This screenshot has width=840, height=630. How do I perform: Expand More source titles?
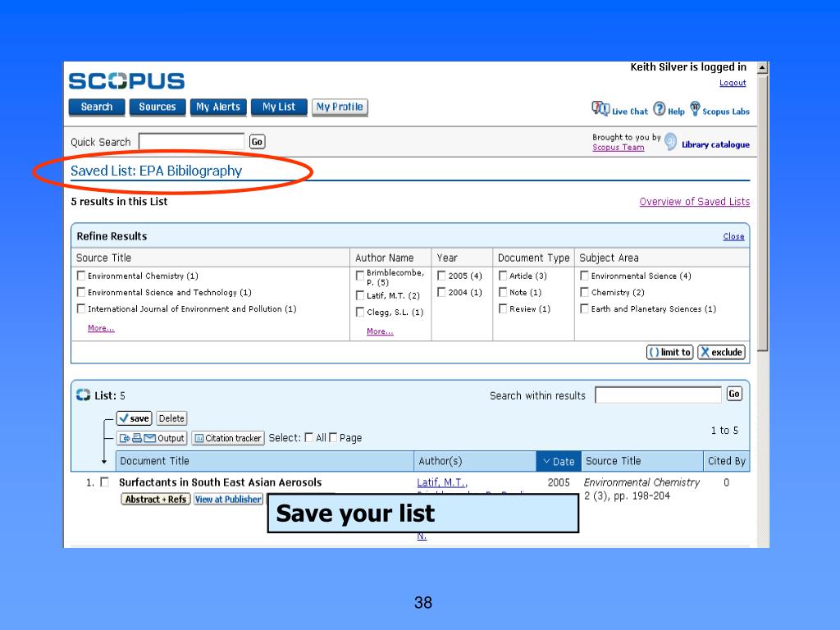pos(101,328)
